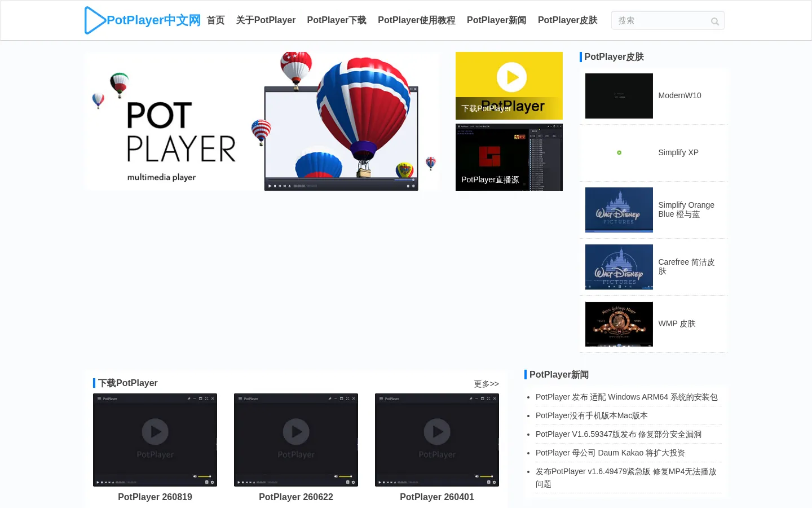Image resolution: width=812 pixels, height=508 pixels.
Task: Click the PotPlayer中文网 site title text
Action: point(153,20)
